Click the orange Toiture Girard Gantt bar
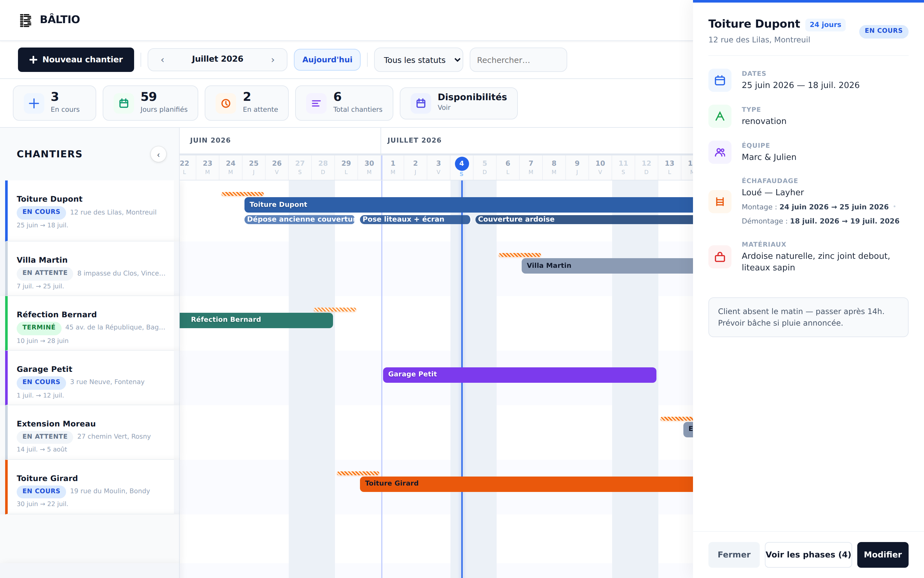 [526, 484]
